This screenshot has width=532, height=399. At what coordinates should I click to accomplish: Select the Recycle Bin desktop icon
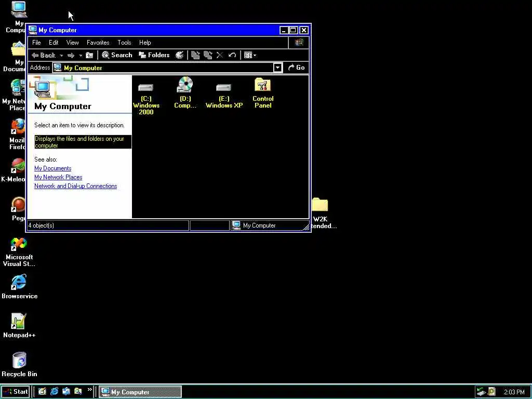(x=19, y=365)
